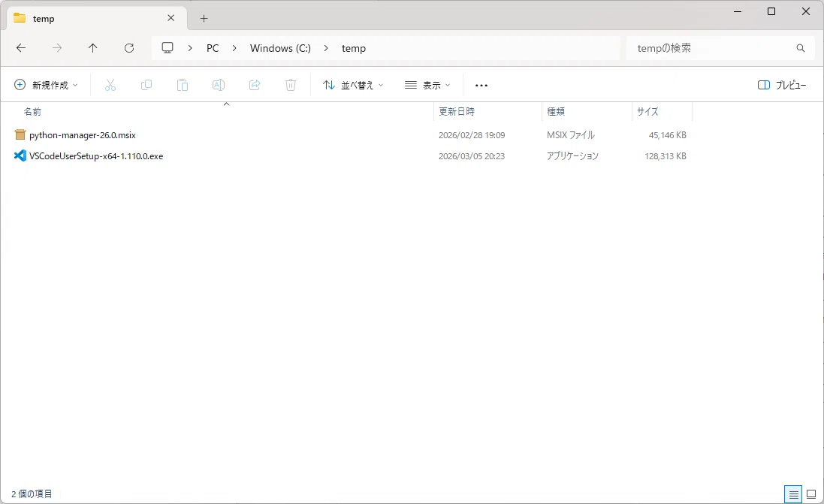Open the three-dot See more menu
The image size is (824, 504).
click(x=481, y=85)
